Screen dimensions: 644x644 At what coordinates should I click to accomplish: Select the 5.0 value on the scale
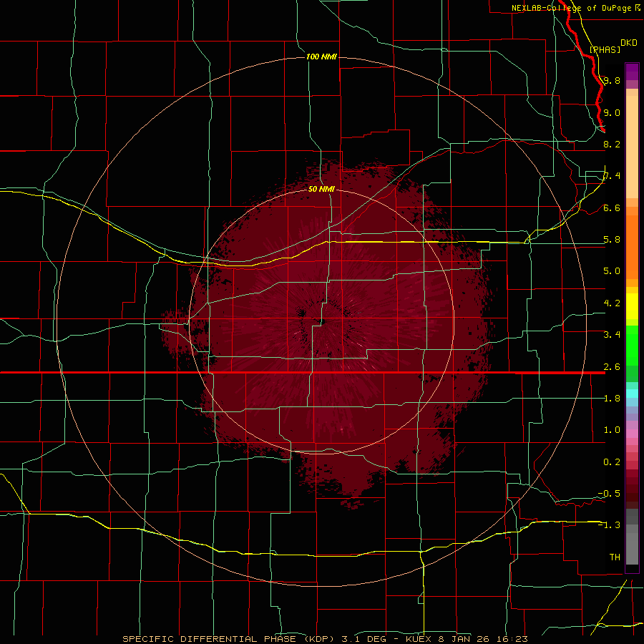612,271
